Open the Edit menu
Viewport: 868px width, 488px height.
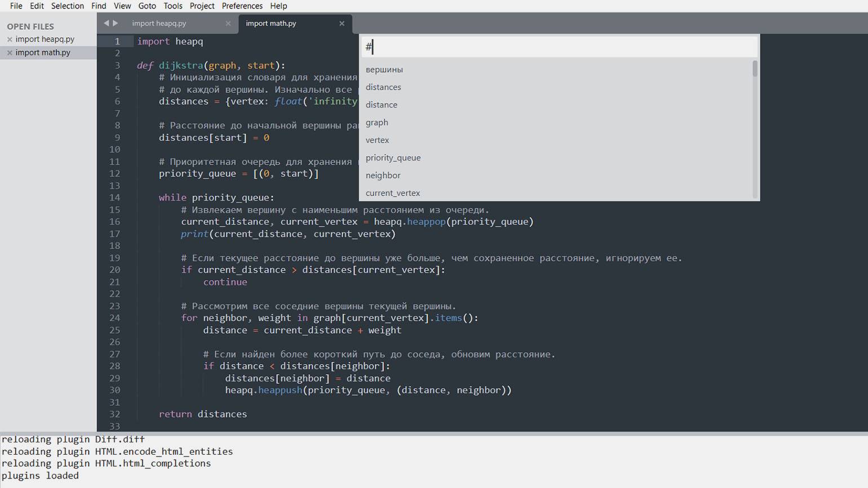point(37,6)
